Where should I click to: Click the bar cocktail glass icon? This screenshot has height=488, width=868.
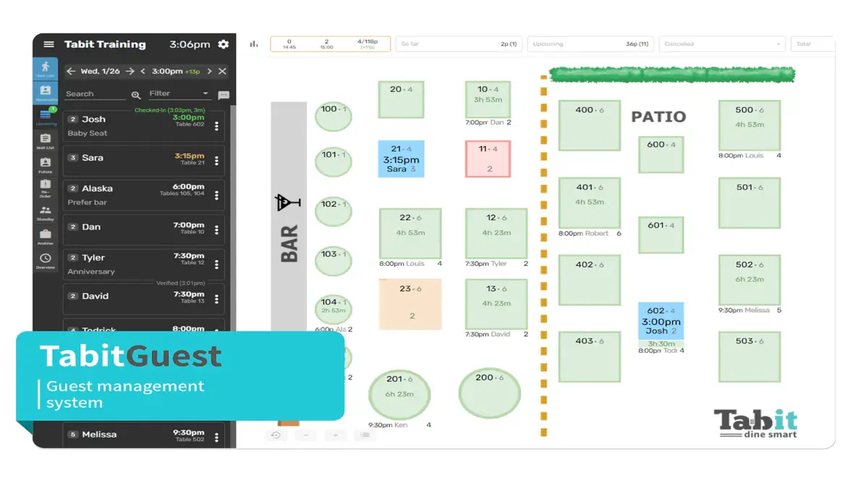pyautogui.click(x=288, y=202)
